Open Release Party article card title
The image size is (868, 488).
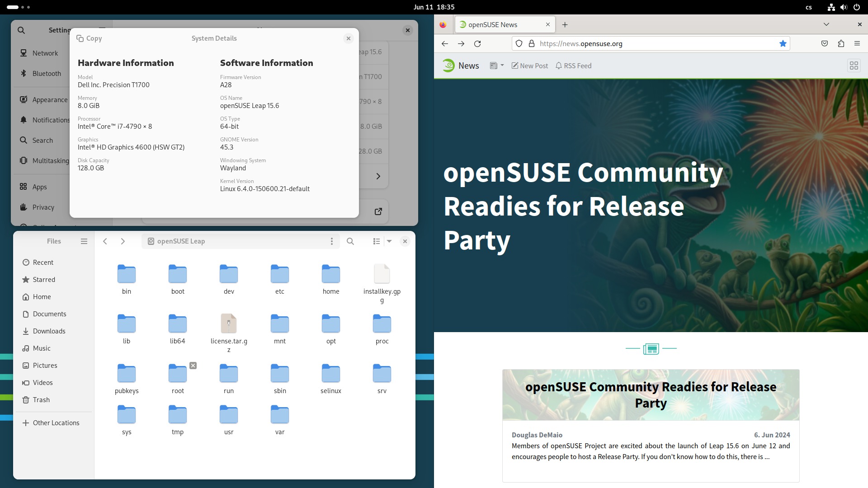651,395
